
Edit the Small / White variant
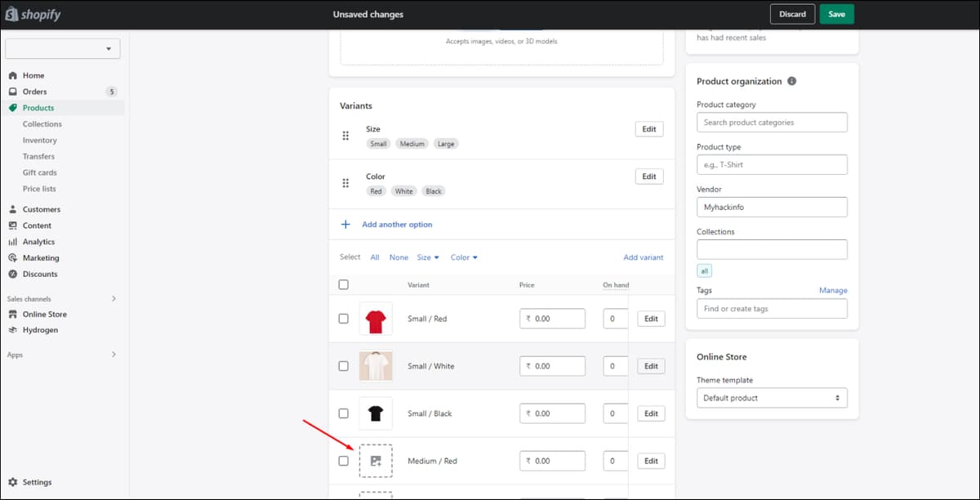(x=651, y=366)
